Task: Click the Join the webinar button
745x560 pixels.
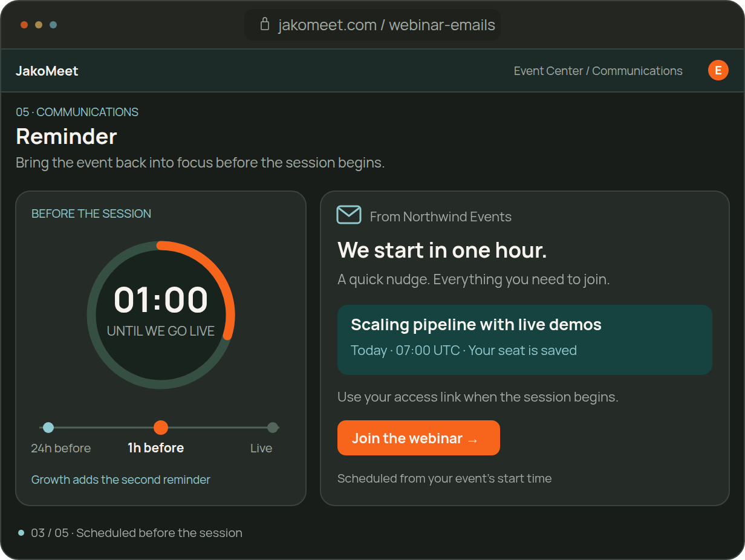Action: [418, 438]
